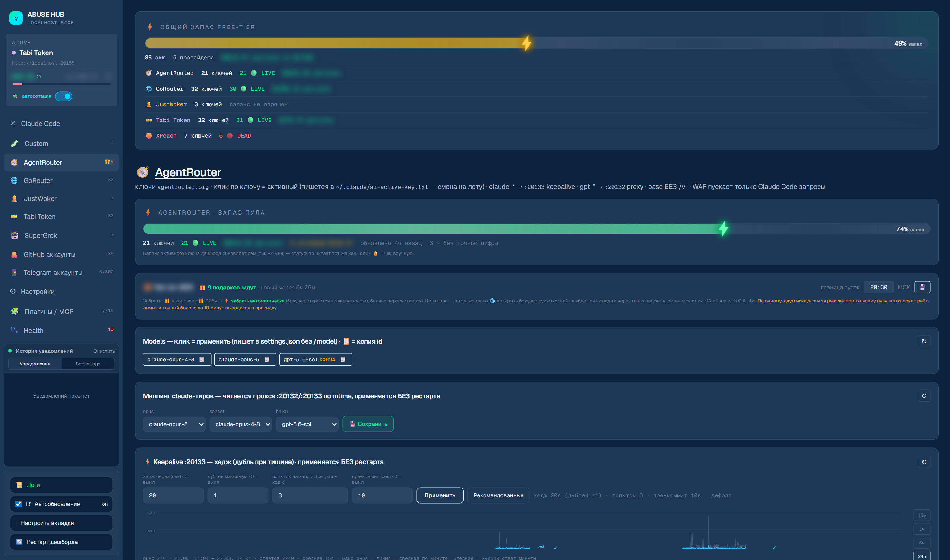The height and width of the screenshot is (560, 950).
Task: Click the compass icon beside AgentRouter heading
Action: pyautogui.click(x=143, y=172)
